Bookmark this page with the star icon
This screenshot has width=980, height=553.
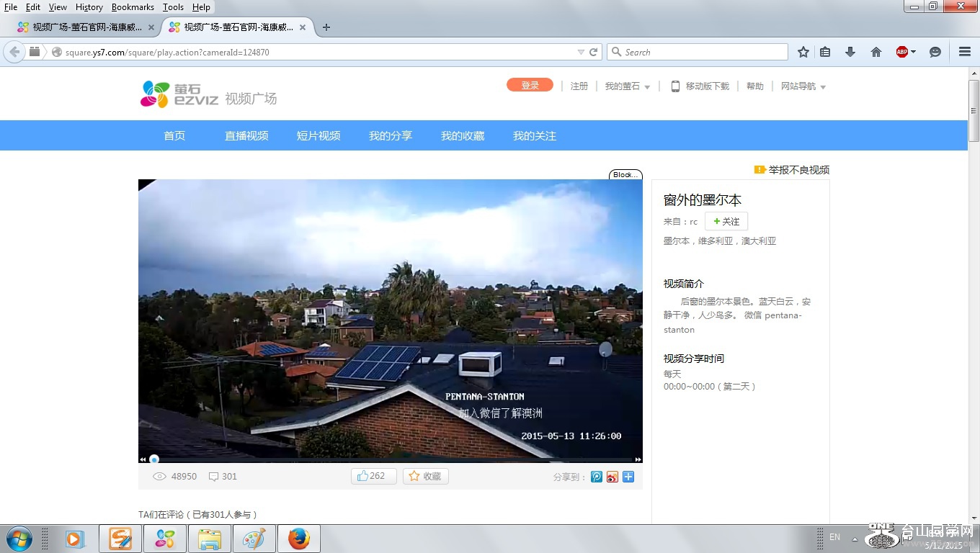(803, 52)
